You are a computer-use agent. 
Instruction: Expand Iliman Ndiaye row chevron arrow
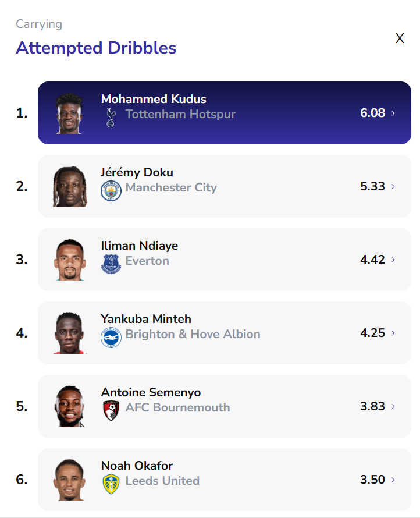(393, 260)
